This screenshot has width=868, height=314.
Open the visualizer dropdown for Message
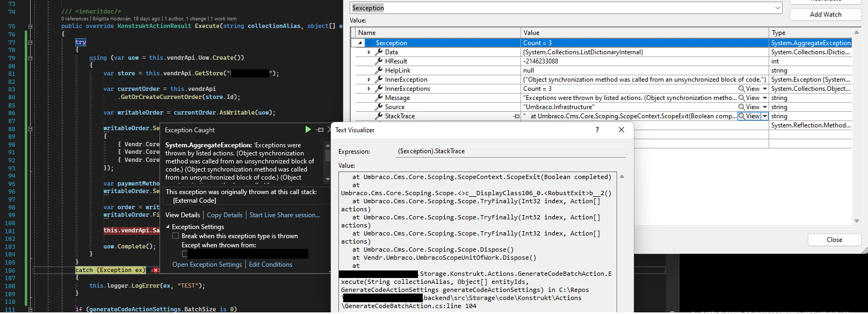[765, 98]
